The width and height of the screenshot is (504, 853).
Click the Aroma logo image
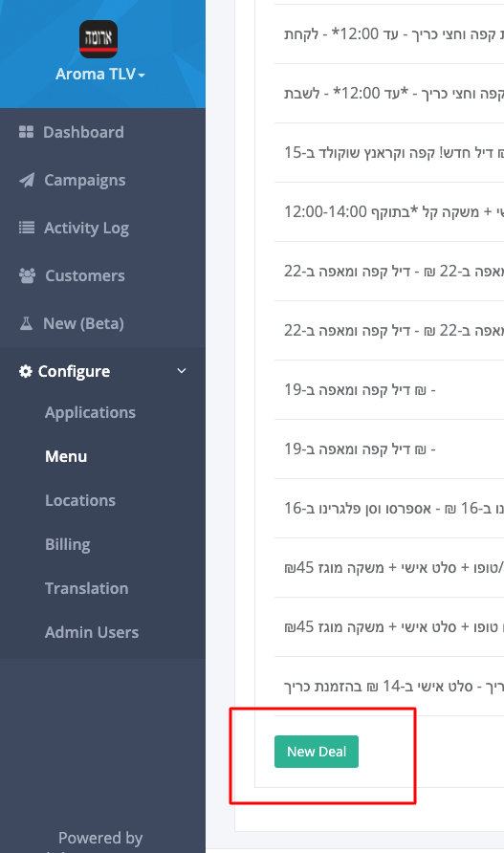99,39
